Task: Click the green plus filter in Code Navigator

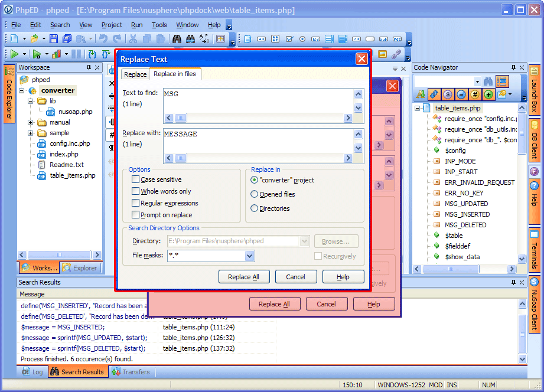Action: pyautogui.click(x=488, y=94)
